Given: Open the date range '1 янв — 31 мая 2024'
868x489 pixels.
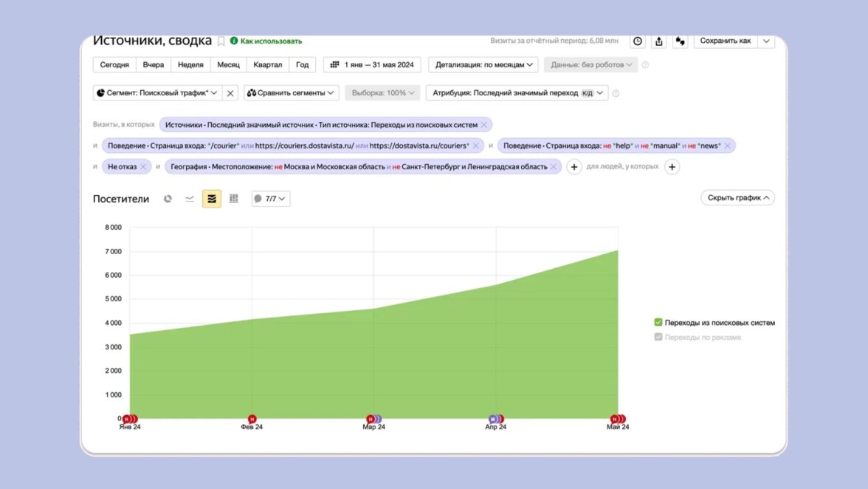Looking at the screenshot, I should 372,65.
